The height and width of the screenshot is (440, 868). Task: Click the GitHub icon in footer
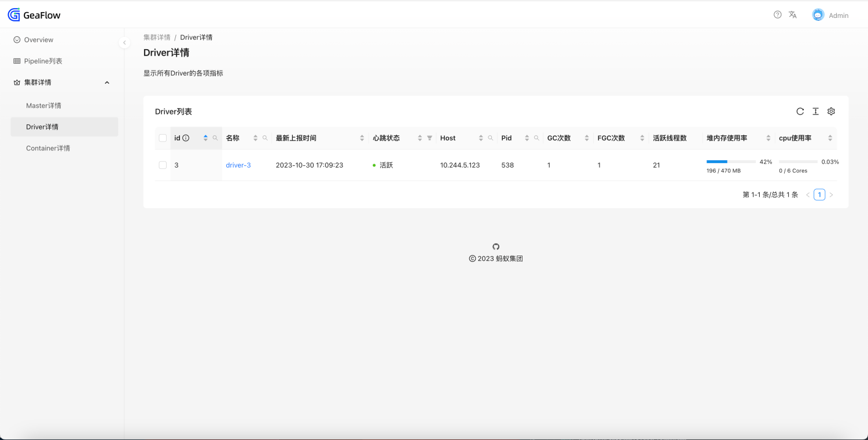496,246
